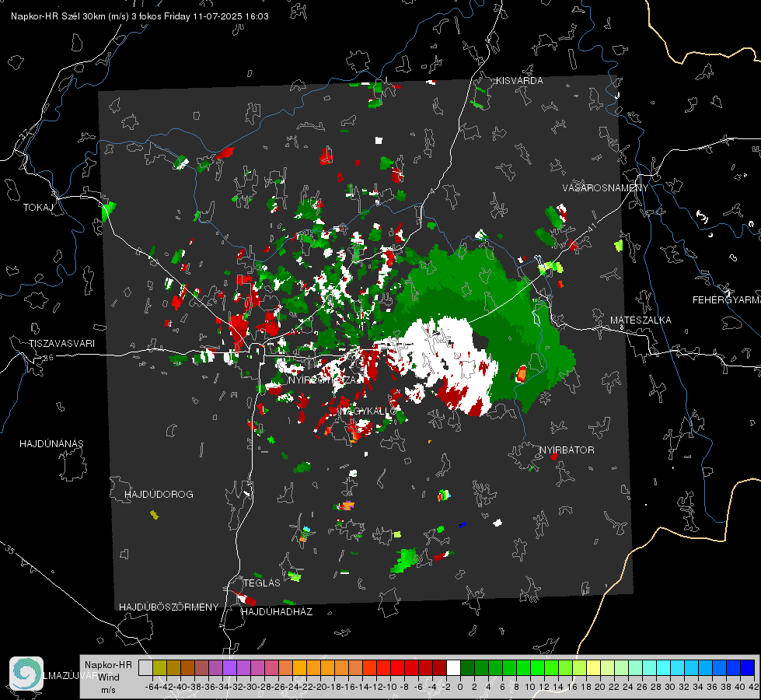Click the HAJDÚBÖSZÖRMÉNY town label
Screen dimensions: 761x700
(169, 607)
